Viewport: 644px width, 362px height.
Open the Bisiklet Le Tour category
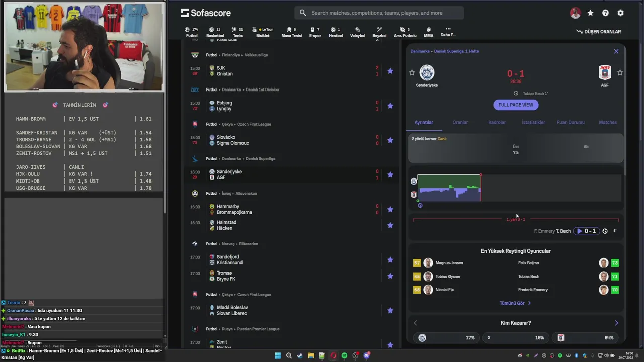click(263, 32)
